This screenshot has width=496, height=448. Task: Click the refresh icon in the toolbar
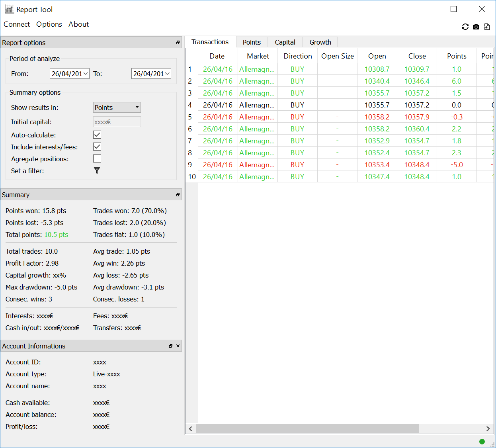(x=465, y=27)
